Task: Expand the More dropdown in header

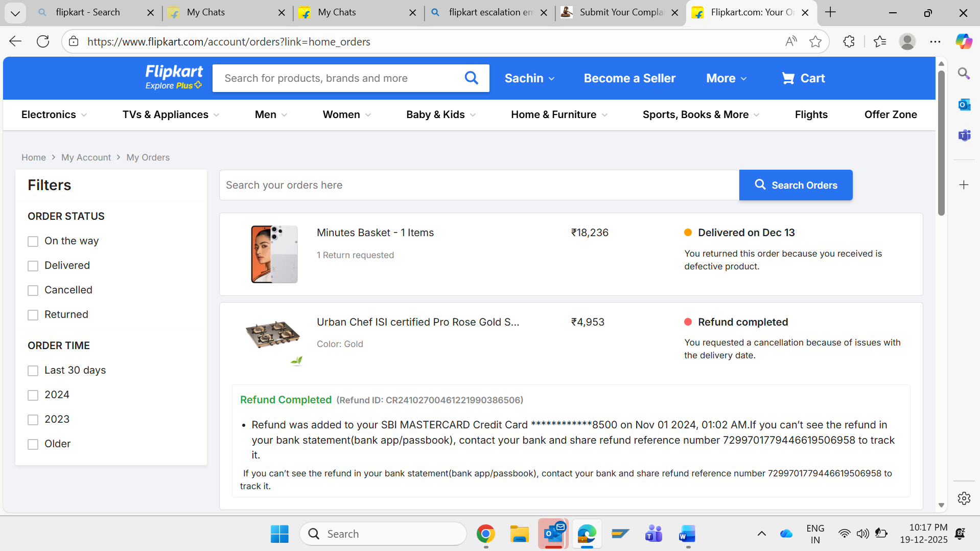Action: (726, 78)
